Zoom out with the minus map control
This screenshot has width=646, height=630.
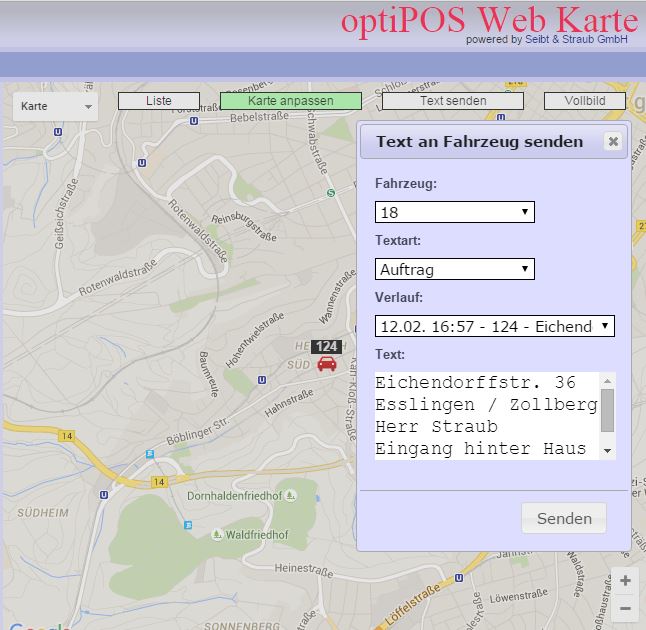(625, 608)
